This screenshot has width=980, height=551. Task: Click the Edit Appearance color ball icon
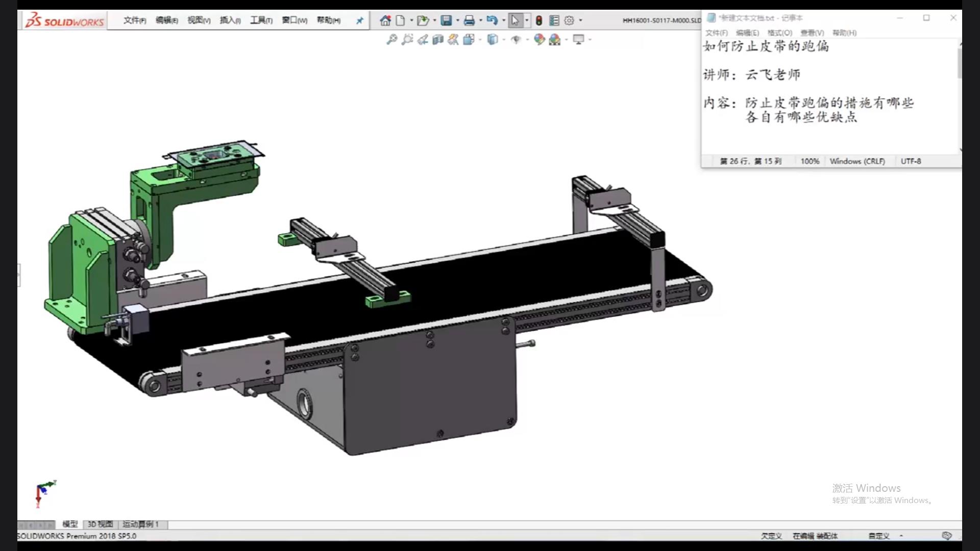click(539, 39)
